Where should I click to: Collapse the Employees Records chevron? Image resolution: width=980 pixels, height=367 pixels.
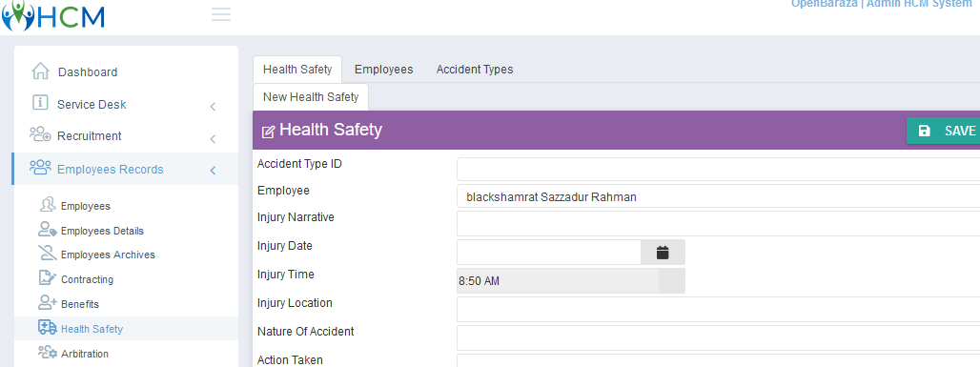coord(213,170)
